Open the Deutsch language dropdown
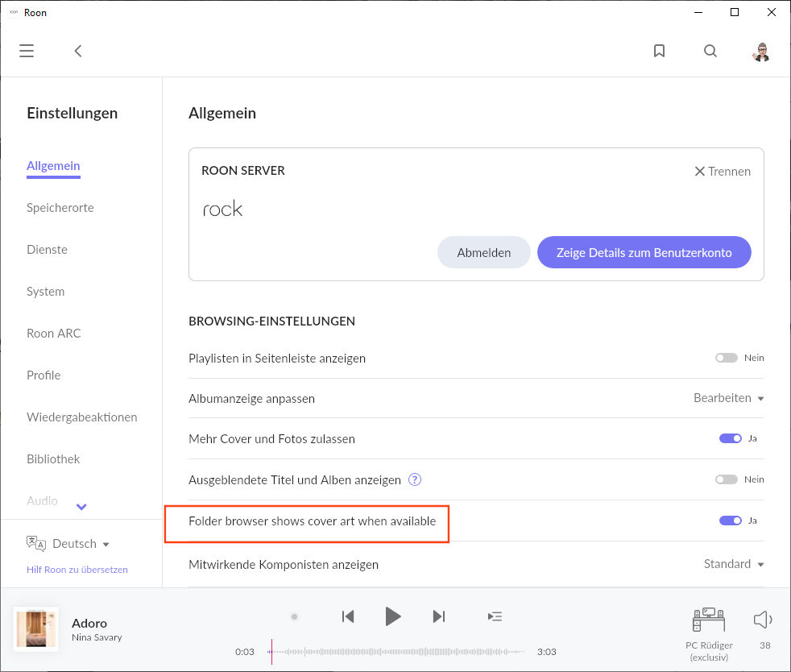The width and height of the screenshot is (791, 672). click(79, 544)
